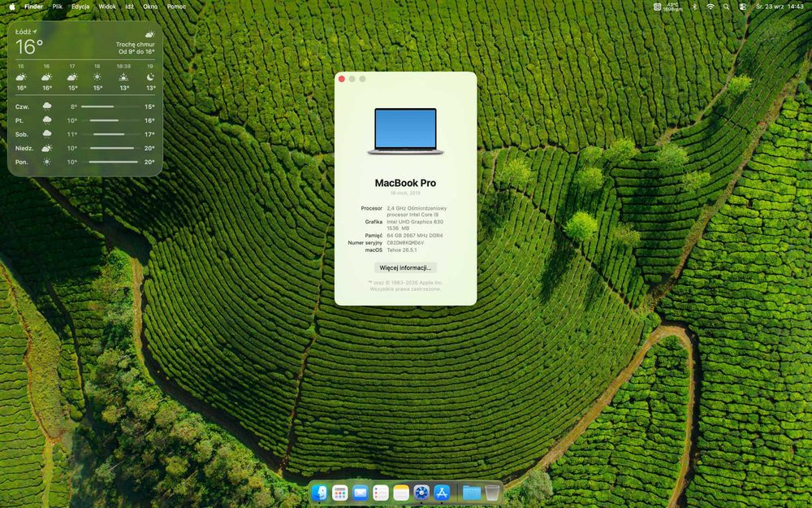Click the Niedz. forecast row
The width and height of the screenshot is (812, 508).
85,148
